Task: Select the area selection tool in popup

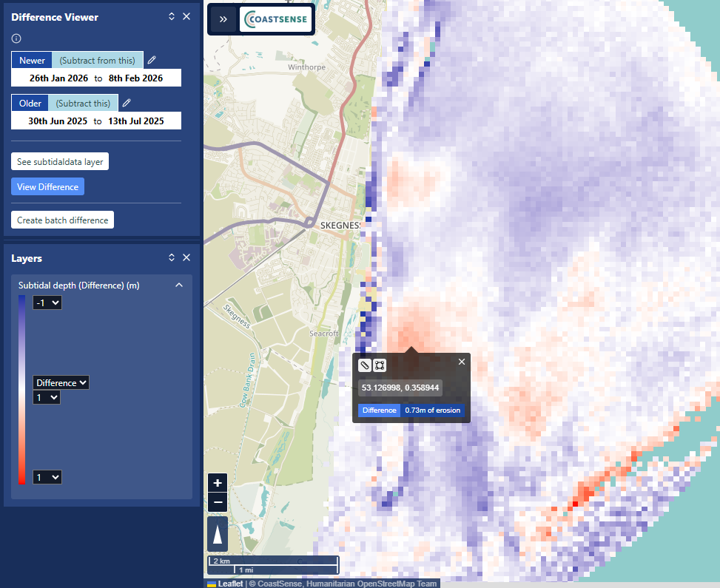Action: click(x=380, y=365)
